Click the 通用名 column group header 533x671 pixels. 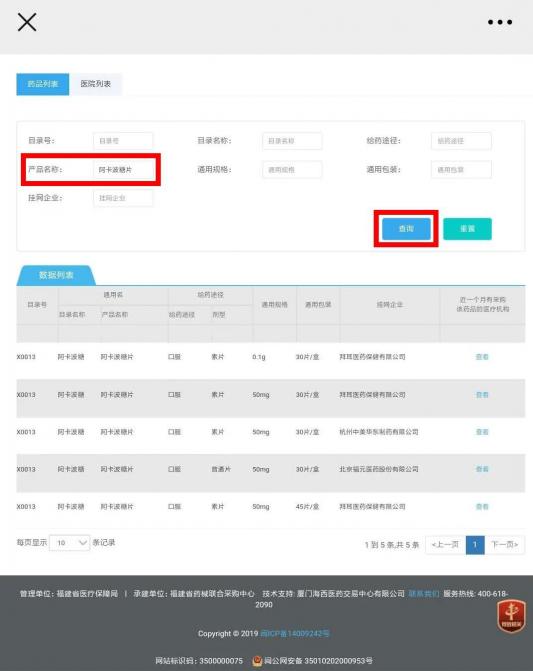tap(113, 295)
